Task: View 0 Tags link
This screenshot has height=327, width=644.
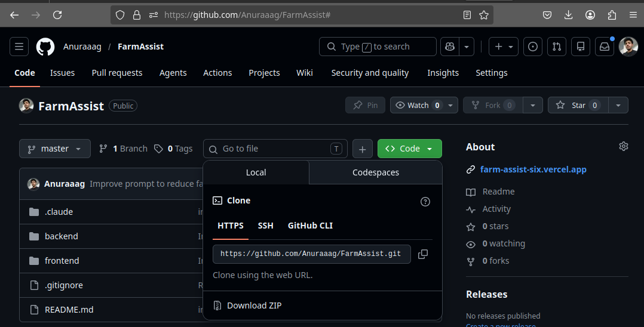Action: (173, 149)
